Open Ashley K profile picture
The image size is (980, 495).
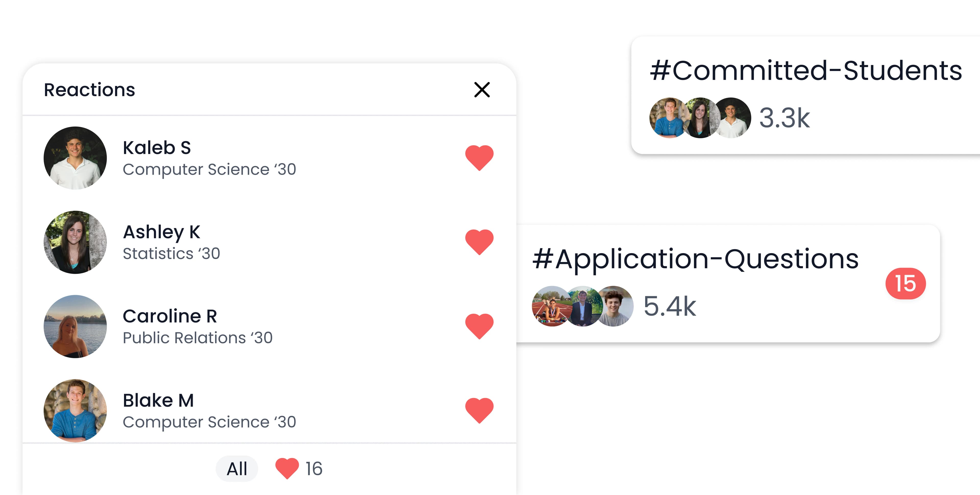[75, 242]
